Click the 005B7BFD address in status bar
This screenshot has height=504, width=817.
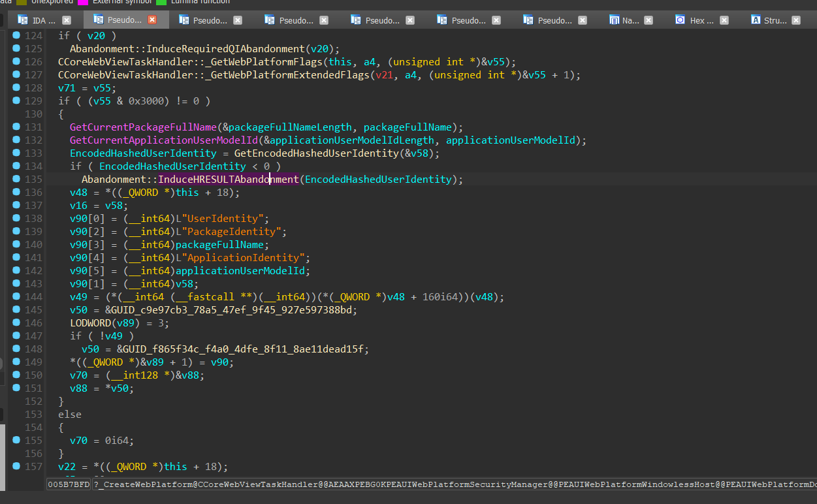(x=69, y=484)
